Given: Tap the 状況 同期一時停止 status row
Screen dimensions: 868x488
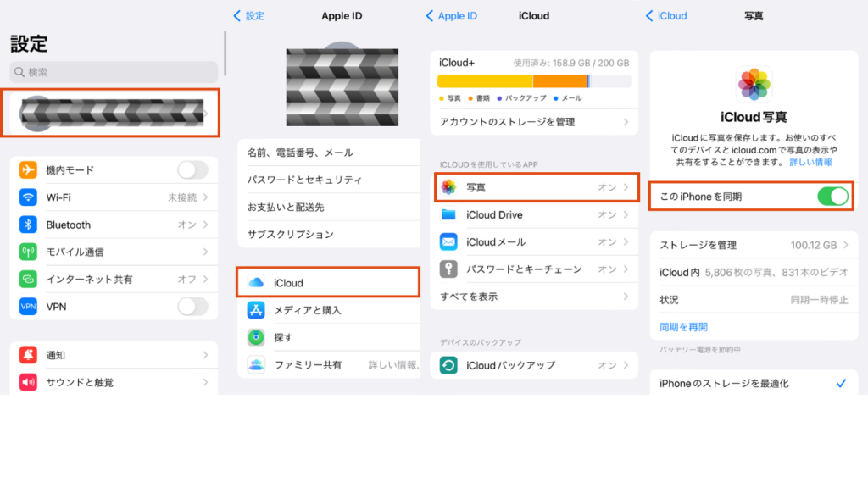Looking at the screenshot, I should pyautogui.click(x=754, y=299).
